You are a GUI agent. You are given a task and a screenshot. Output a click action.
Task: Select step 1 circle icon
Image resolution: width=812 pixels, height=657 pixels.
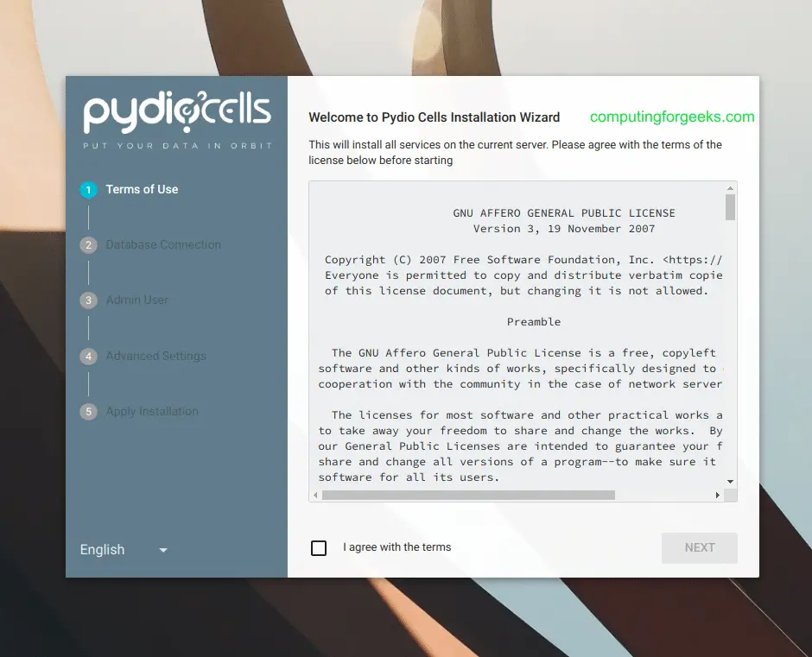coord(89,190)
